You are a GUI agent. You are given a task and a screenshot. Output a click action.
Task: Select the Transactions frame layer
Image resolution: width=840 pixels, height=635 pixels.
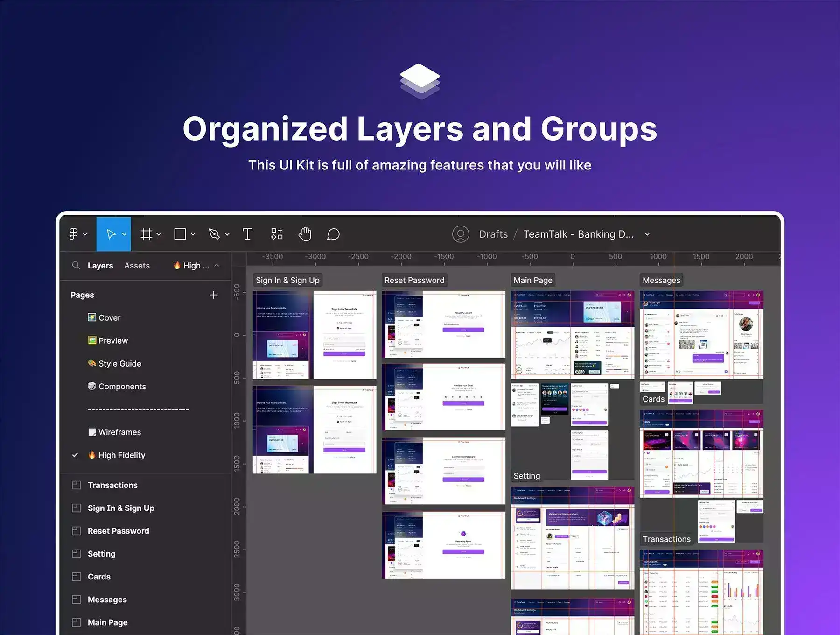click(112, 485)
